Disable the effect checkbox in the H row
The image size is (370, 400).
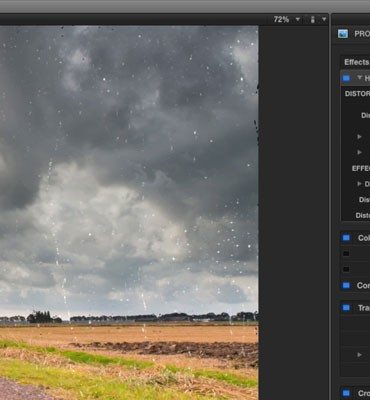point(346,78)
